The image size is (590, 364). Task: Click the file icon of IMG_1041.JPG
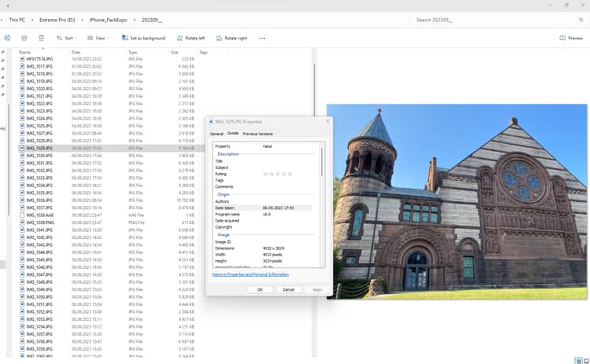click(22, 230)
